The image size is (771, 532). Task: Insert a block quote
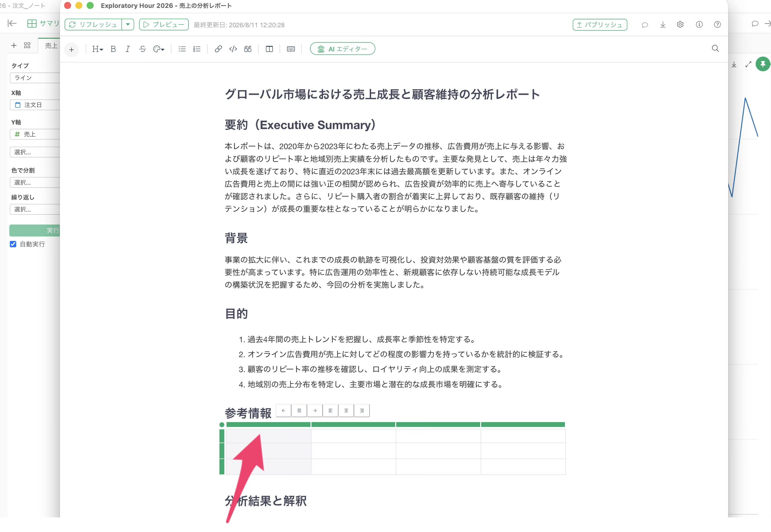pyautogui.click(x=248, y=49)
